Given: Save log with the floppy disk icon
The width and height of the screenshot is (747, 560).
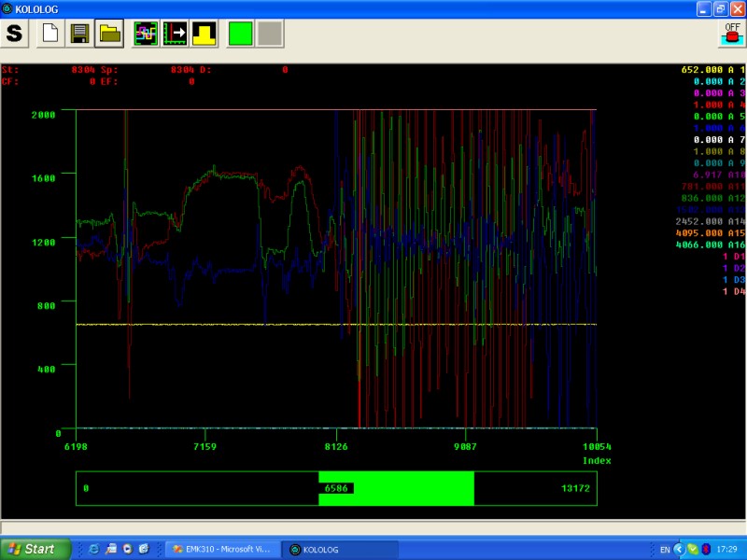Looking at the screenshot, I should pyautogui.click(x=79, y=34).
